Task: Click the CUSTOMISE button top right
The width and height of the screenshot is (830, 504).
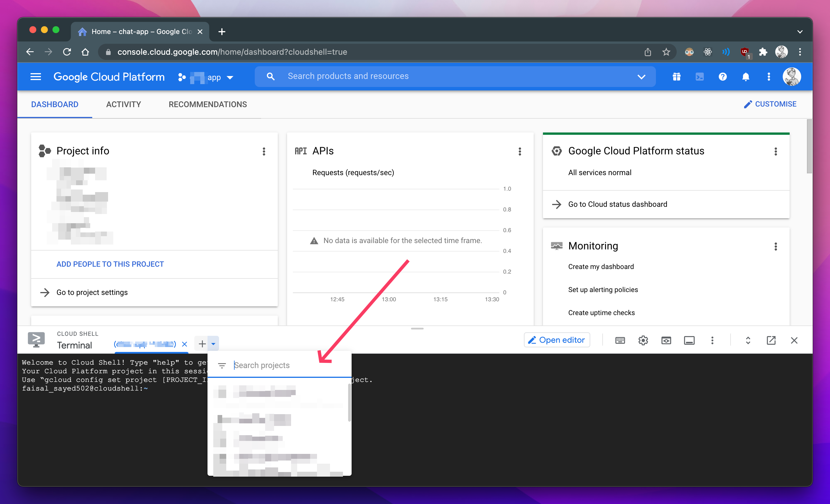Action: point(771,104)
